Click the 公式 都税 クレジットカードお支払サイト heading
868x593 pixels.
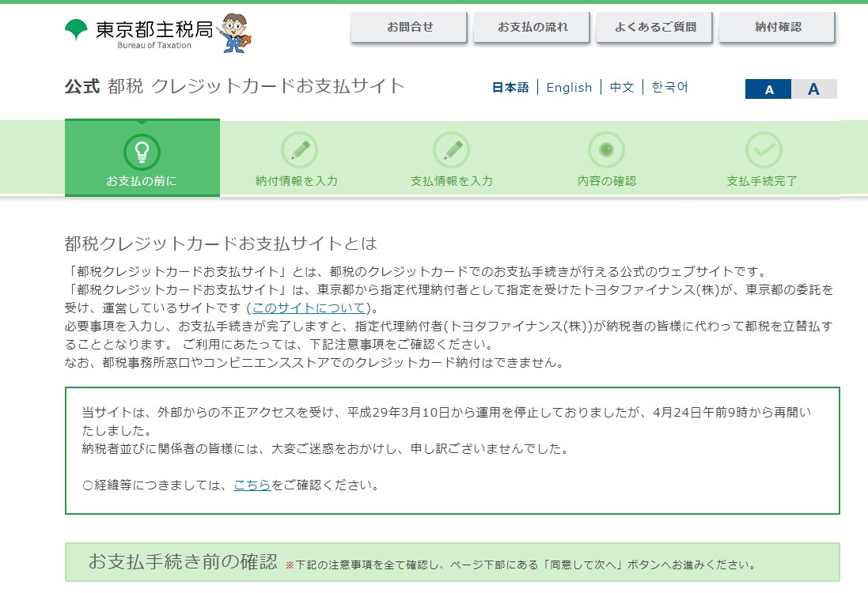tap(235, 86)
